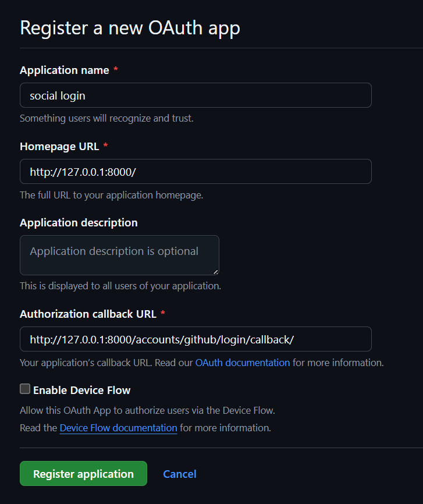This screenshot has width=423, height=504.
Task: Click the "full URL to your application" hint
Action: 111,195
